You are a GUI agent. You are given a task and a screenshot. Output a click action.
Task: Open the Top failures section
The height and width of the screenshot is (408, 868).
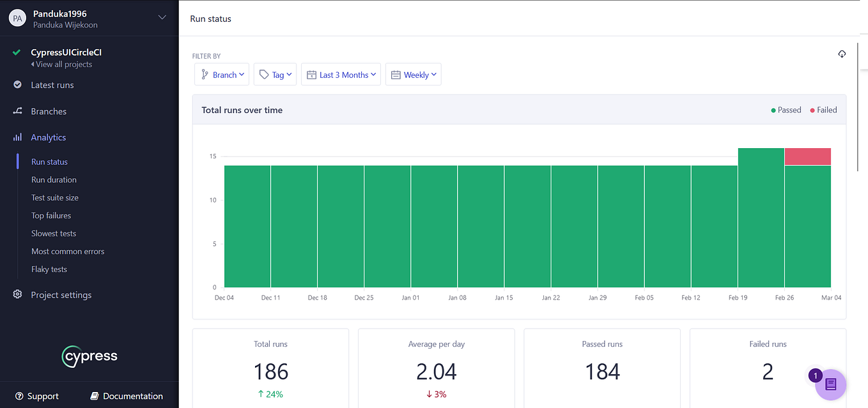tap(50, 215)
